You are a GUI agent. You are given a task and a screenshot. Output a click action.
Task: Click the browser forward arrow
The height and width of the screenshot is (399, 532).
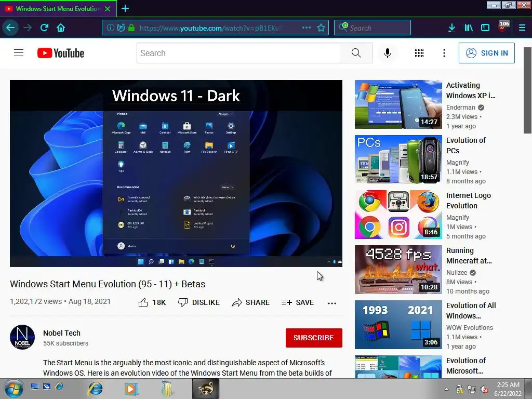pos(28,28)
